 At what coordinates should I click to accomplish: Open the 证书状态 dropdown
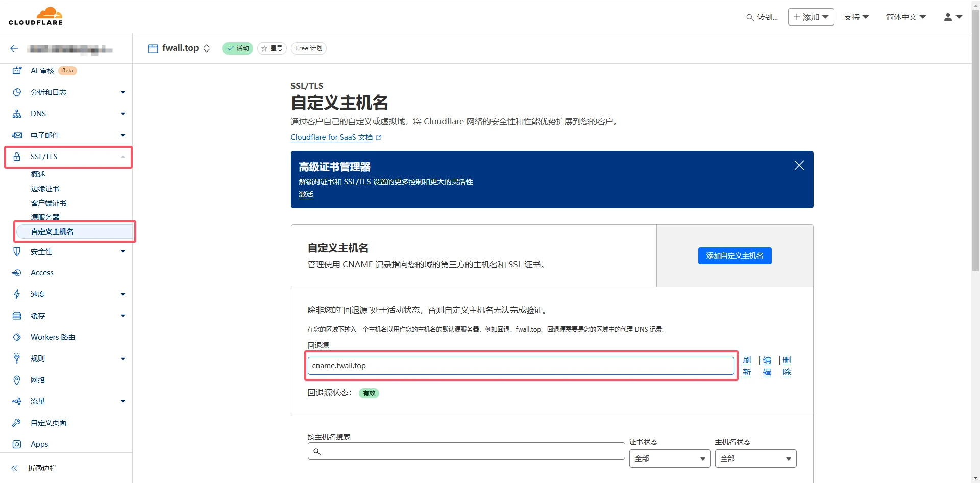669,459
